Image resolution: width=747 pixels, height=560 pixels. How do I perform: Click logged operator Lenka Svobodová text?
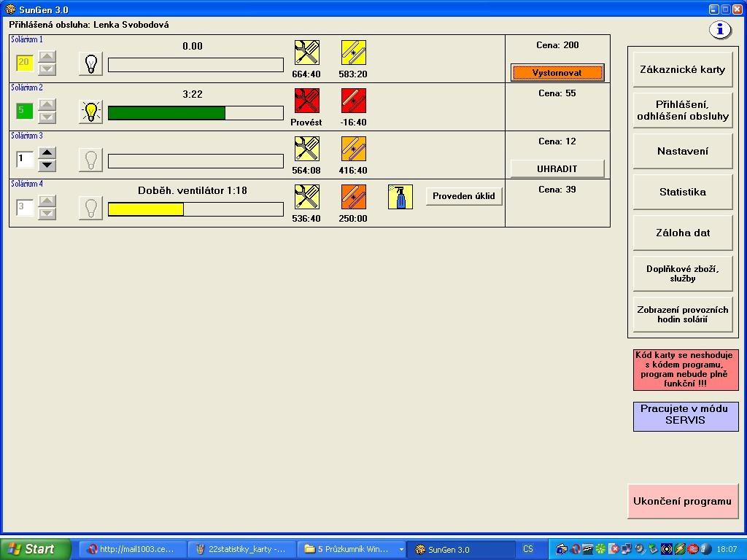[x=131, y=25]
